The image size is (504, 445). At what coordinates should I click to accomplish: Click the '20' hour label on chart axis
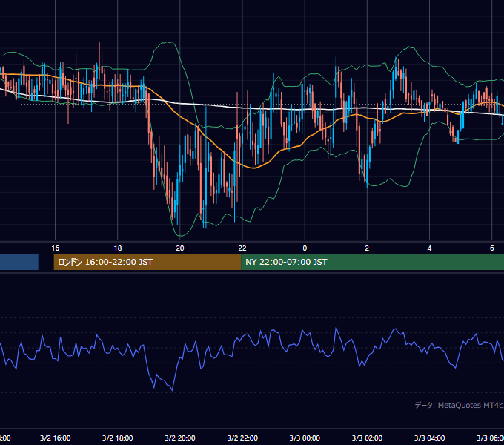pyautogui.click(x=180, y=248)
